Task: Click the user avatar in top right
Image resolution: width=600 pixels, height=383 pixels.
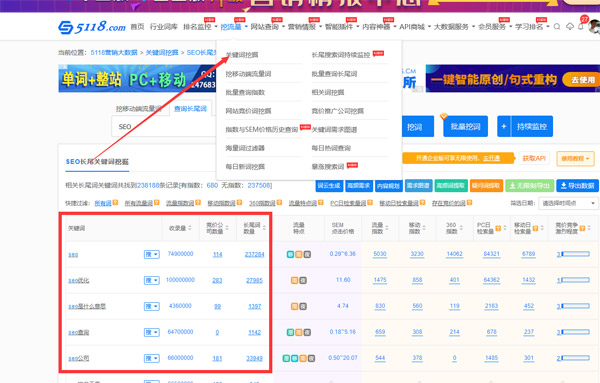Action: pyautogui.click(x=595, y=26)
